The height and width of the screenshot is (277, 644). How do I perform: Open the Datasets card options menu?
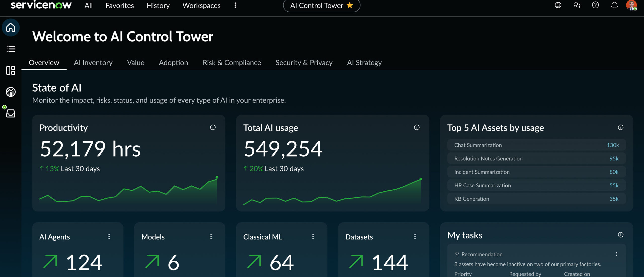pyautogui.click(x=415, y=236)
